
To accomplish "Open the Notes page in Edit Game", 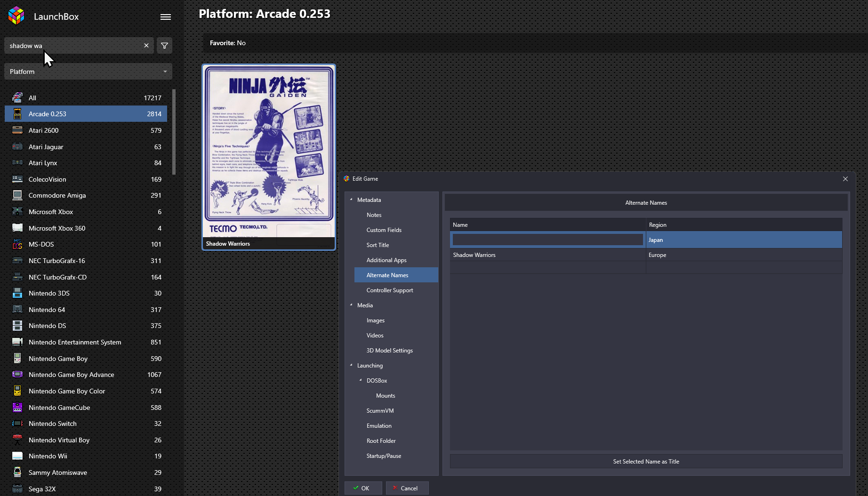I will tap(374, 215).
